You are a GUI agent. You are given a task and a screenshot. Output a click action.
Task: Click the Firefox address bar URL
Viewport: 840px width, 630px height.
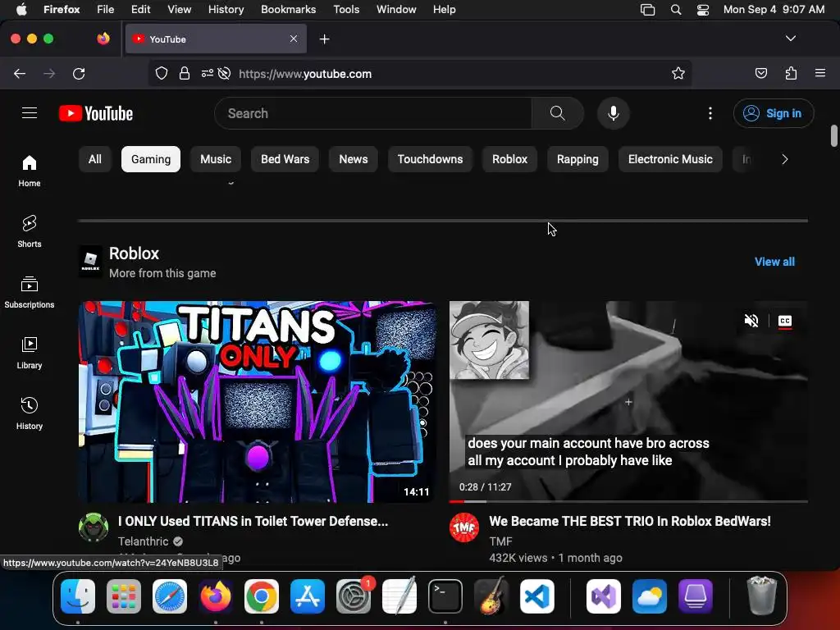(x=305, y=74)
